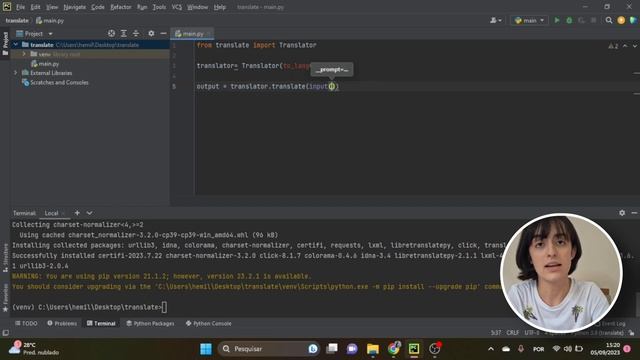The height and width of the screenshot is (360, 640).
Task: Start debugging with the bug icon
Action: [x=569, y=20]
